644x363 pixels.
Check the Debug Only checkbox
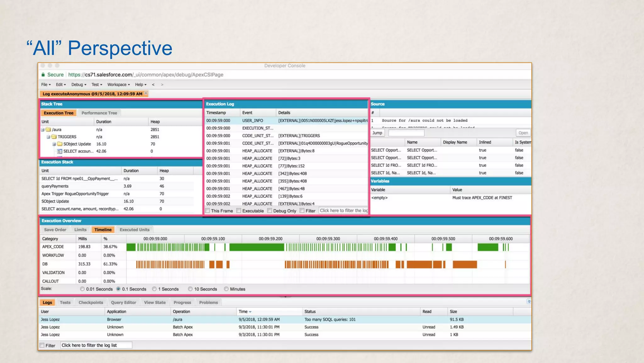click(x=269, y=211)
